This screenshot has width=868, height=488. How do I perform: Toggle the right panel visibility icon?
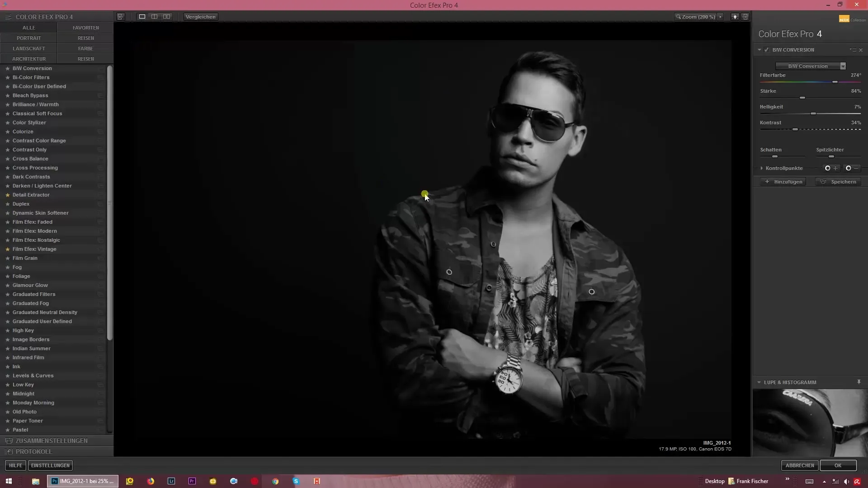pos(745,17)
